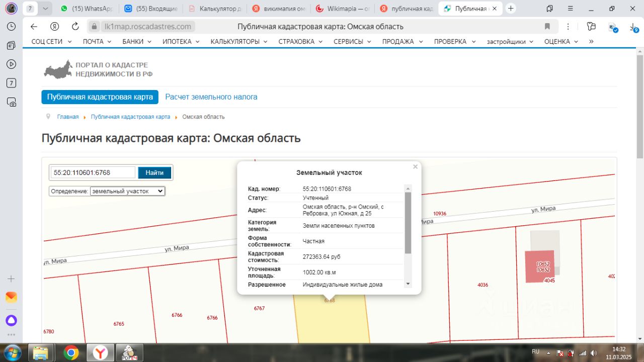
Task: Go back with the browser back arrow
Action: 34,27
